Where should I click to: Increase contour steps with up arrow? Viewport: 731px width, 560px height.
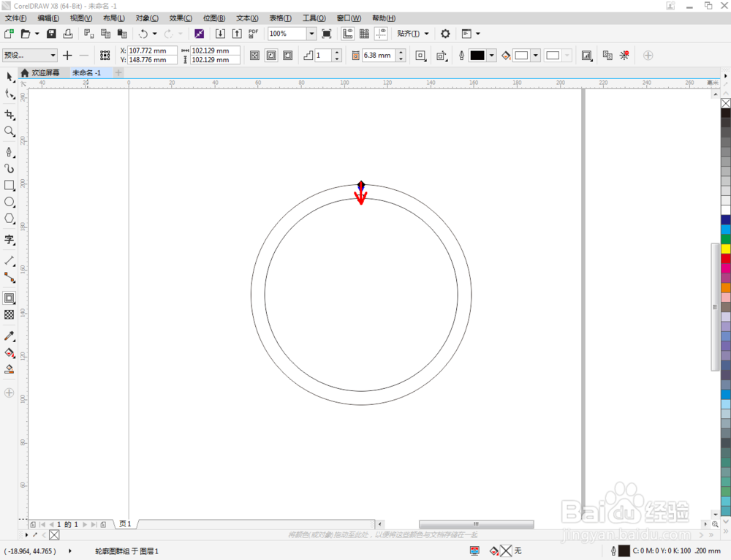338,52
